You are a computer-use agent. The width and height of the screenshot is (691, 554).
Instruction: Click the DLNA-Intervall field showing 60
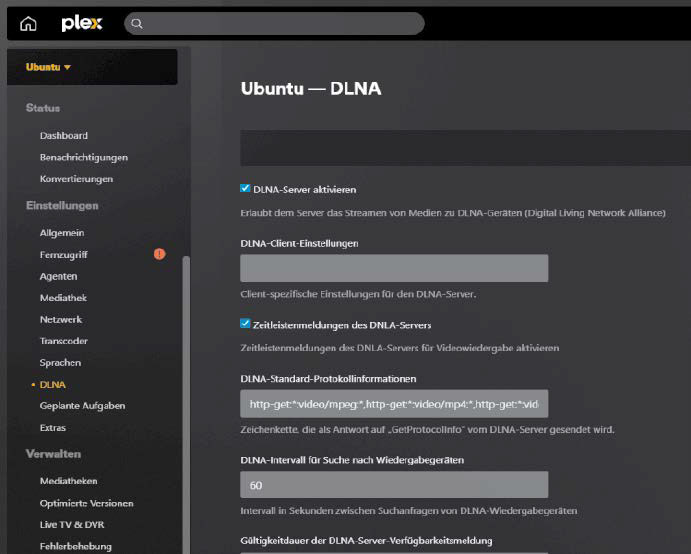[394, 485]
